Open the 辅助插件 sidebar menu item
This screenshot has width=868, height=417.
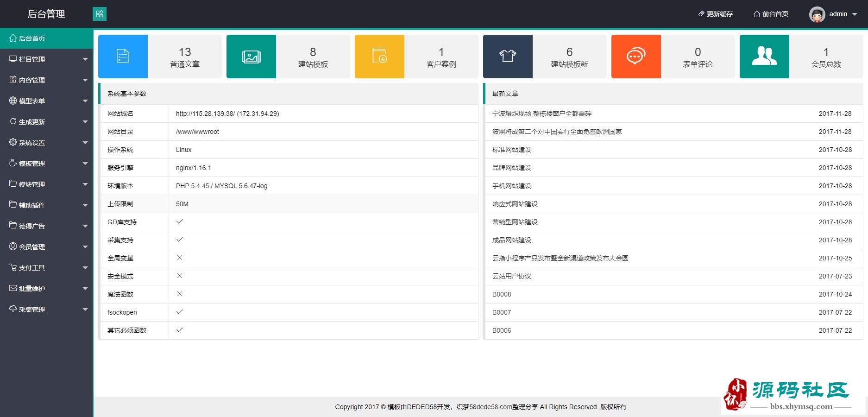pyautogui.click(x=46, y=205)
